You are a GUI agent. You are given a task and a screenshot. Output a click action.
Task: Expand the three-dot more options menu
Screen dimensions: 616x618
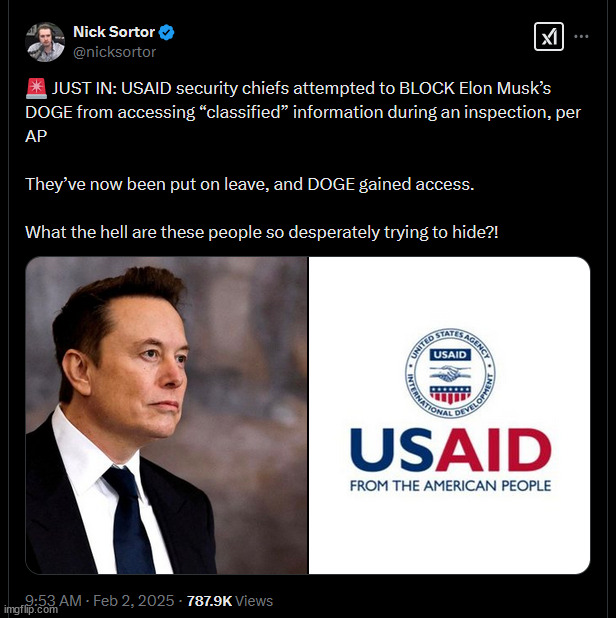(581, 37)
